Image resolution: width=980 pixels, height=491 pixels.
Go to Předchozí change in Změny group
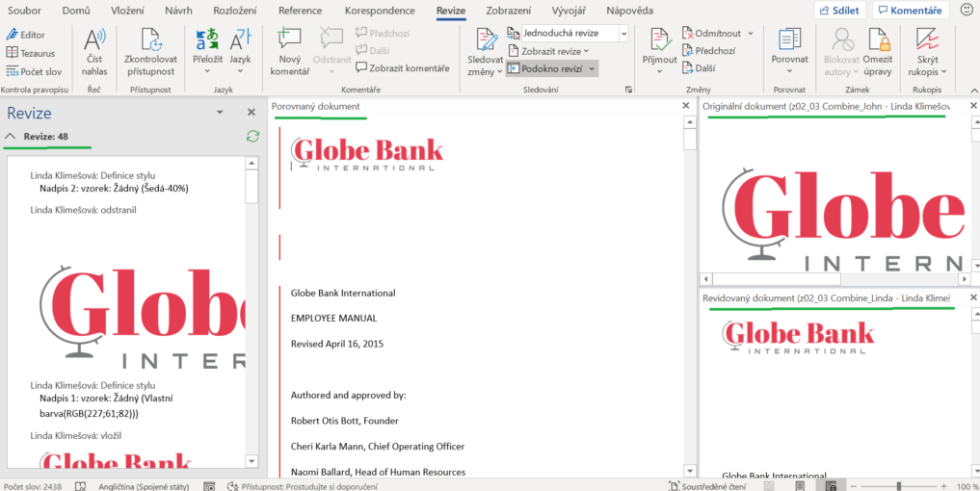[x=709, y=51]
